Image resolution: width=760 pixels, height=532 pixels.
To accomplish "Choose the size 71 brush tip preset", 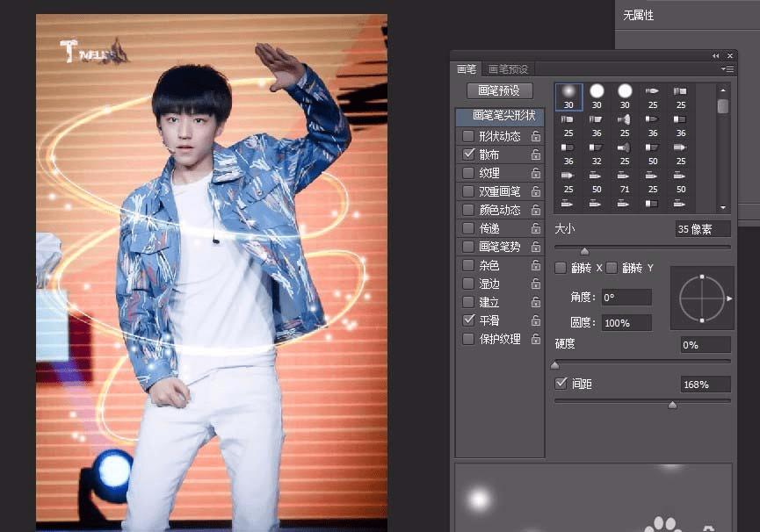I will 625,181.
